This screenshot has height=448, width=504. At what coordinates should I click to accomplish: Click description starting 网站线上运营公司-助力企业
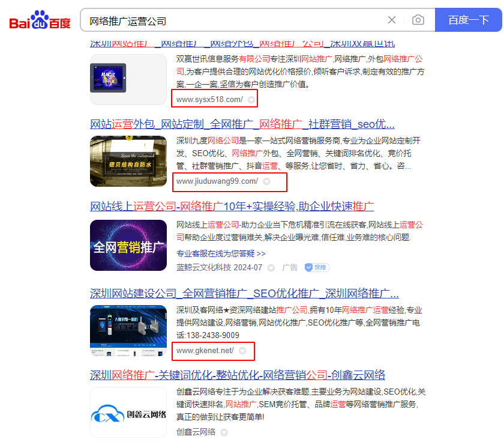[299, 231]
